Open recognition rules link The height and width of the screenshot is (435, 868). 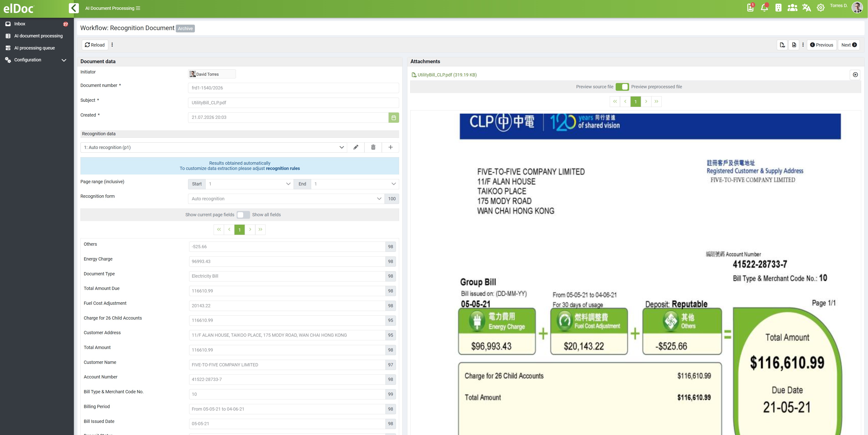pyautogui.click(x=283, y=169)
